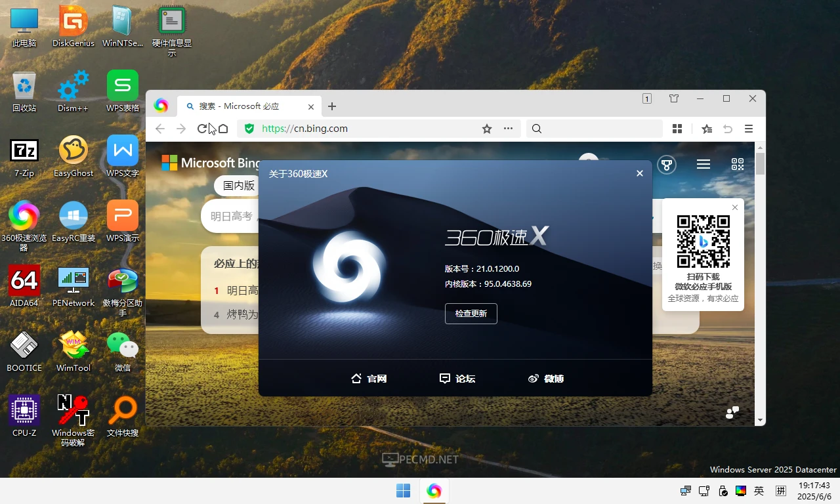Open address bar three-dot options
Screen dimensions: 840x504
tap(508, 129)
